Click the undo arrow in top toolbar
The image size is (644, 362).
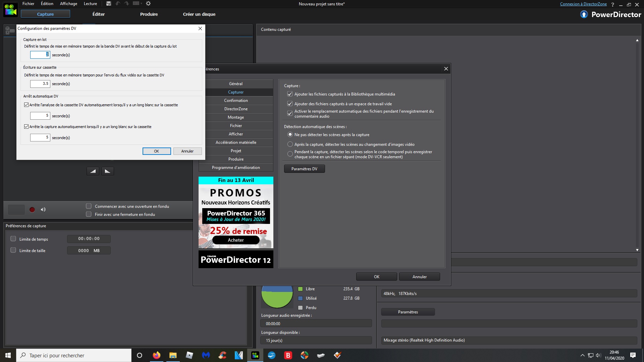118,4
